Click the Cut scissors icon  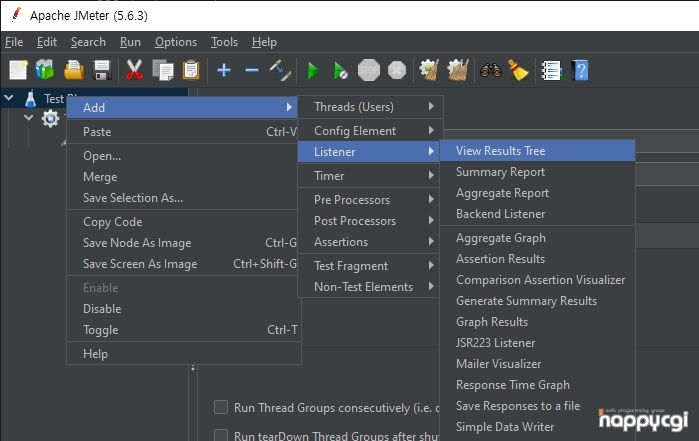[x=134, y=70]
